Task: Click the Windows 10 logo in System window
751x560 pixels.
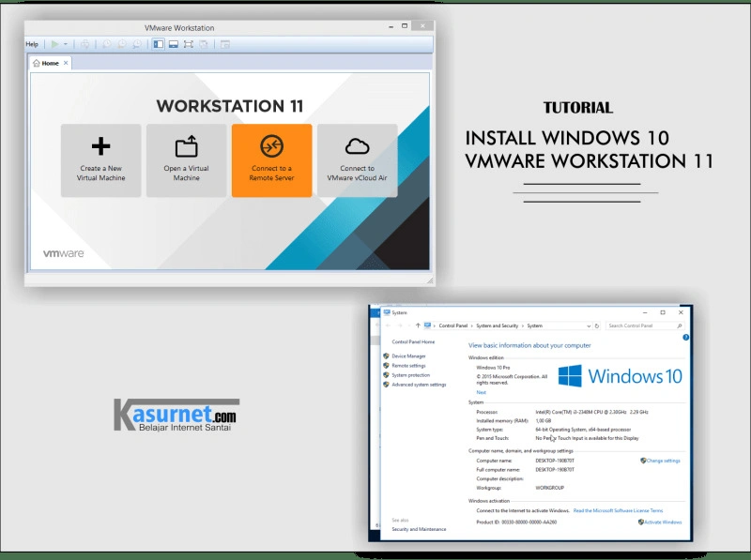Action: click(x=621, y=376)
